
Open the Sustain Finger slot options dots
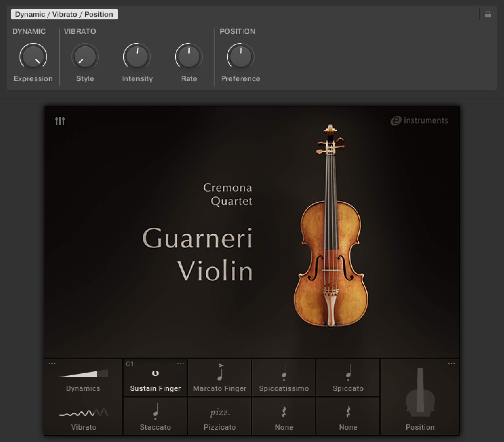point(180,363)
